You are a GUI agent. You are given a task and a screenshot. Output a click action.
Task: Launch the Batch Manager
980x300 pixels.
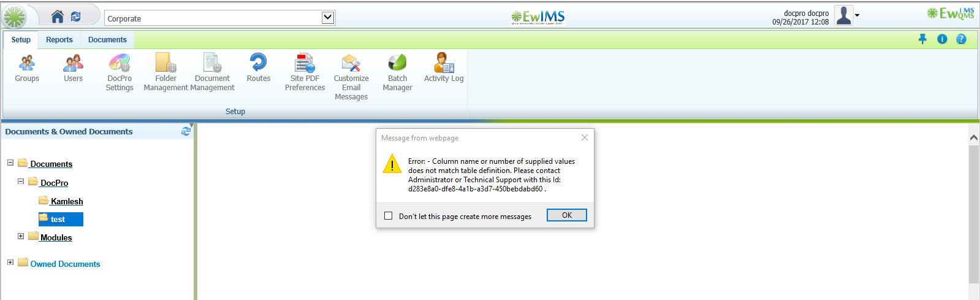click(397, 72)
